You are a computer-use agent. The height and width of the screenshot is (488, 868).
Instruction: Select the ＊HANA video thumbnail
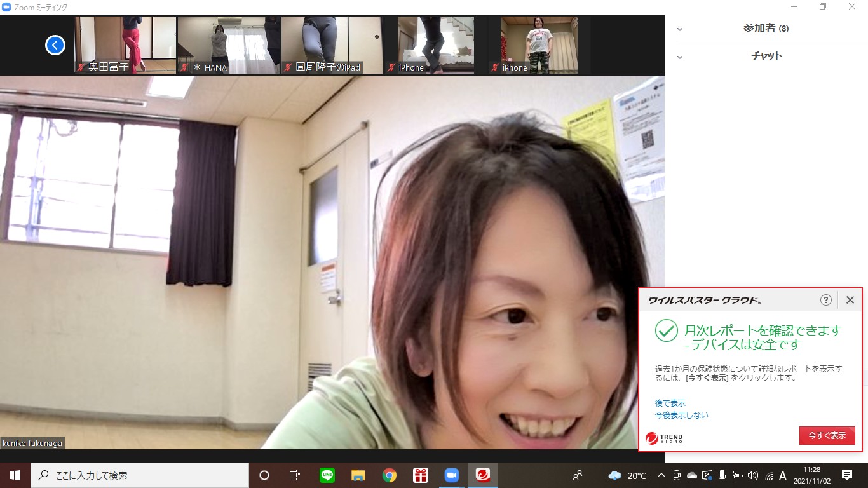coord(229,45)
